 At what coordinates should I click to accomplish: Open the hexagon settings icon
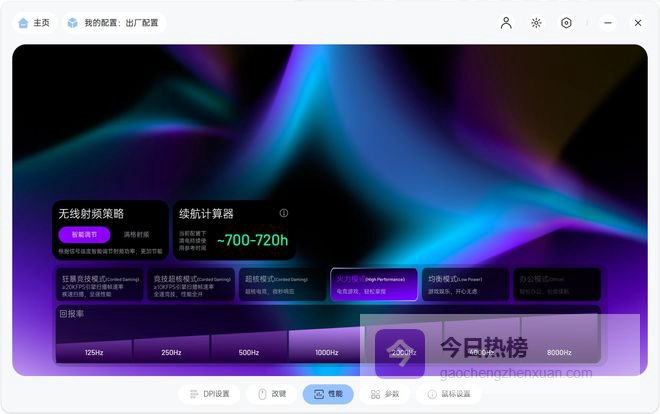click(566, 23)
